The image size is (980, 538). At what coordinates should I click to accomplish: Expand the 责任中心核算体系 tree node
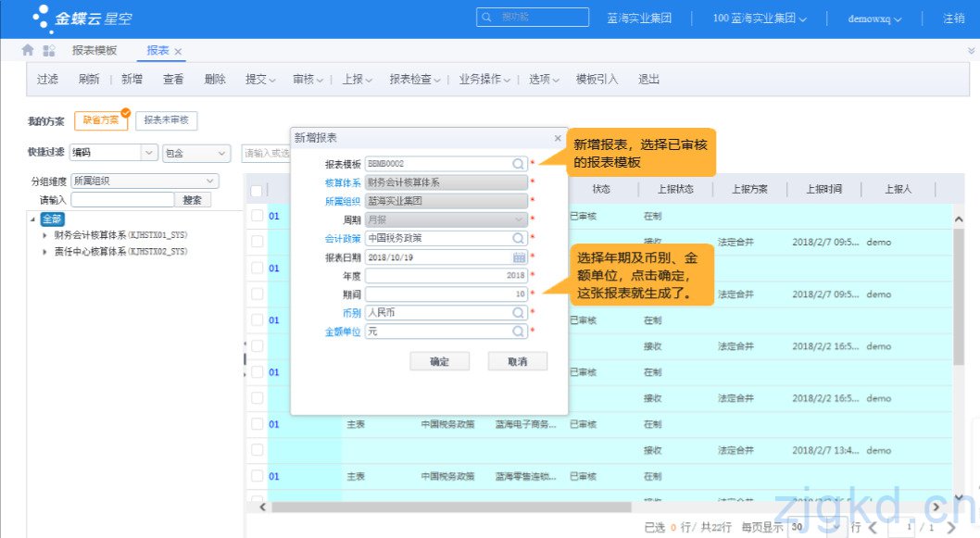44,251
